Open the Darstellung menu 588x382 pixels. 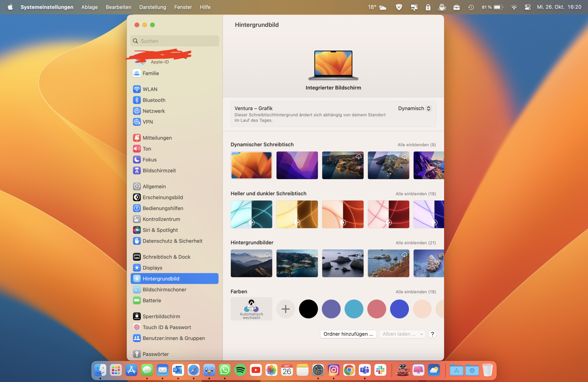tap(153, 7)
